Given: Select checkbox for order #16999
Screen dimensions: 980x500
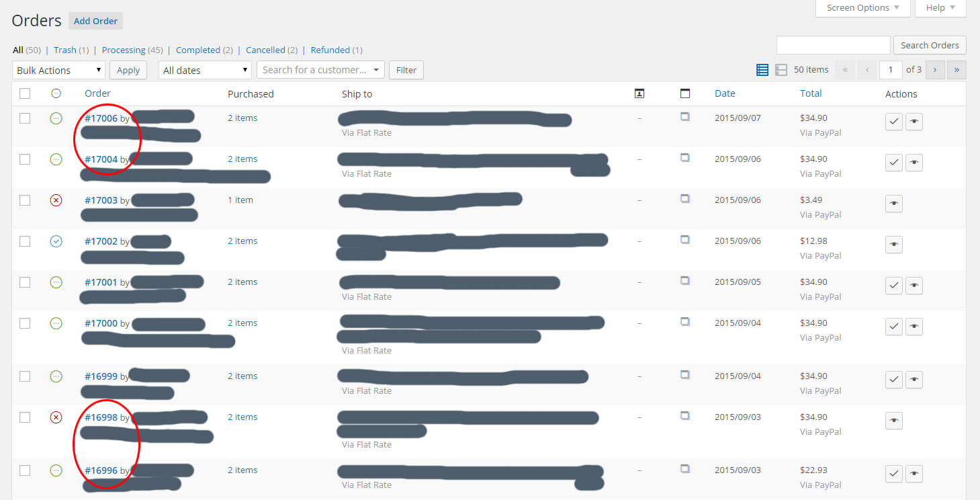Looking at the screenshot, I should point(25,376).
